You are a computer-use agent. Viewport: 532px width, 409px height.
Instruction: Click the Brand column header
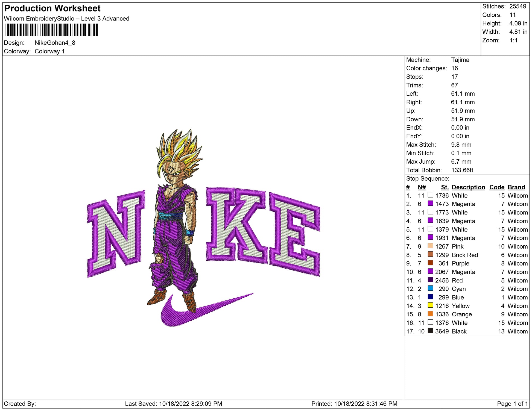(516, 187)
